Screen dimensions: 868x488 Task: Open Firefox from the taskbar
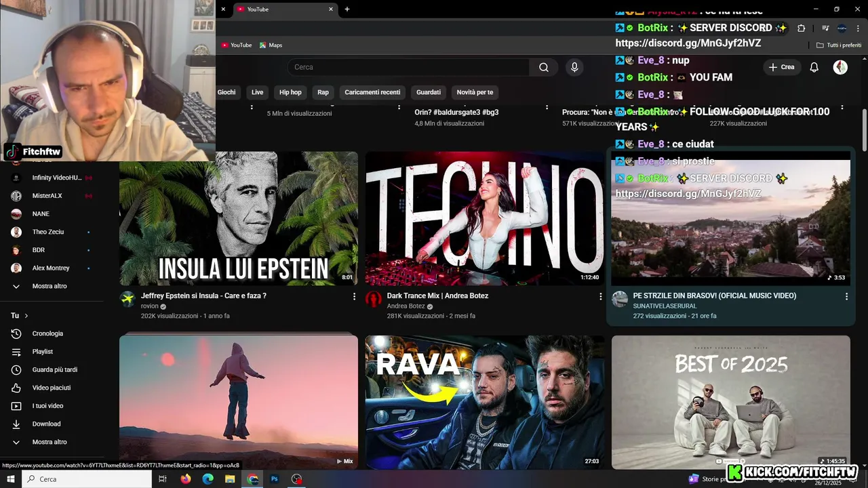(x=186, y=479)
